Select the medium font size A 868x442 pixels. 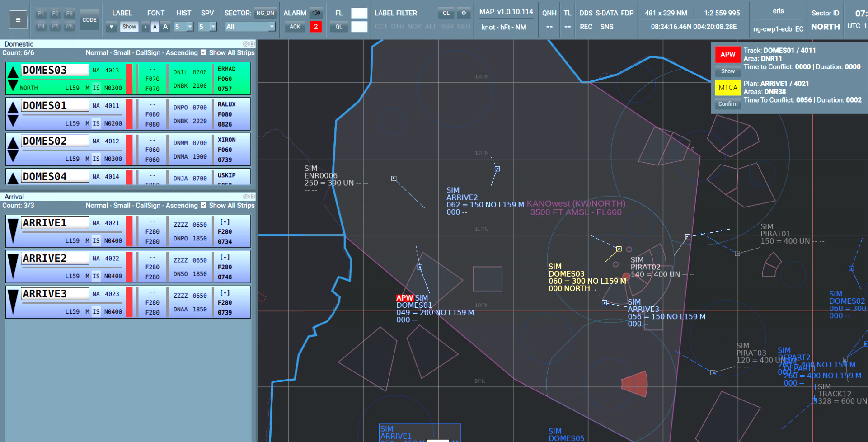tap(155, 27)
